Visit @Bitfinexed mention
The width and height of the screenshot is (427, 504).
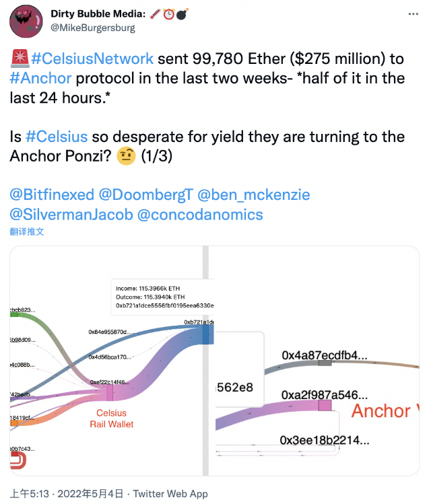click(x=52, y=194)
